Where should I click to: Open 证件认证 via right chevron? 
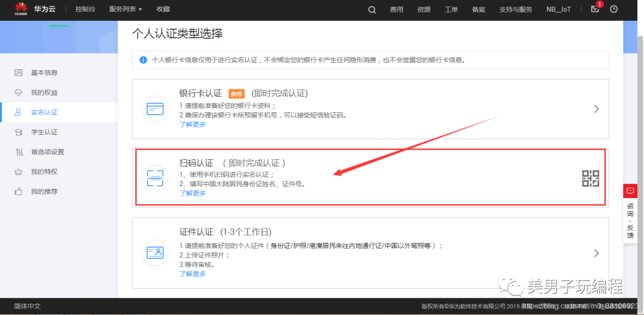[x=597, y=253]
